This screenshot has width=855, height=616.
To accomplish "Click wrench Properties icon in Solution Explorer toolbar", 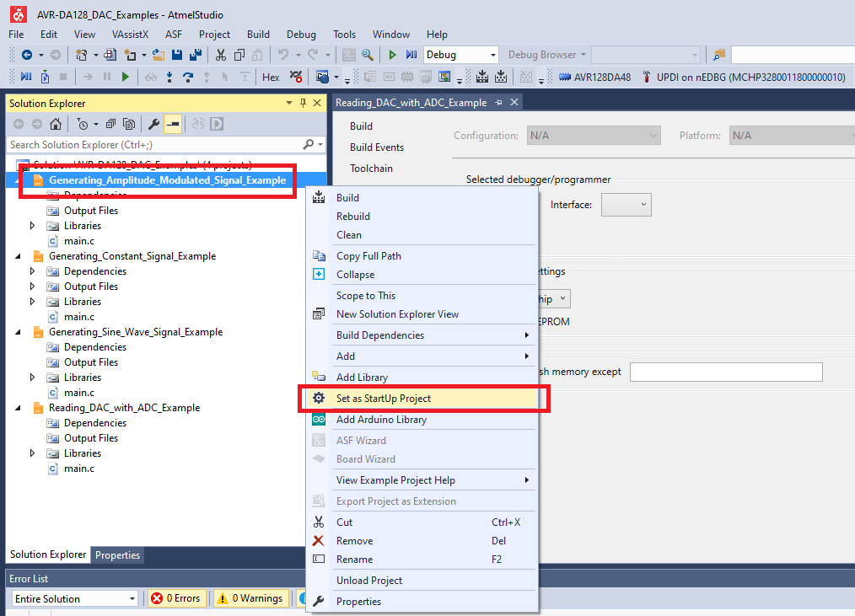I will click(x=153, y=124).
